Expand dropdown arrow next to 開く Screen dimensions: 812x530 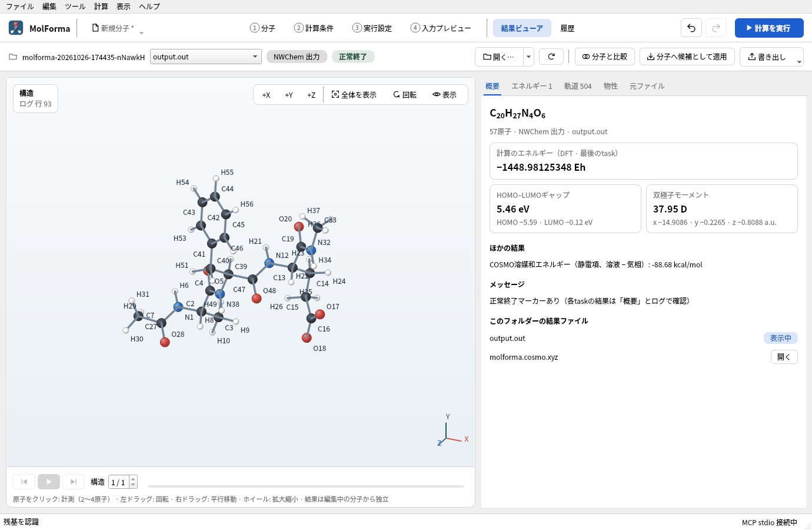(x=528, y=57)
